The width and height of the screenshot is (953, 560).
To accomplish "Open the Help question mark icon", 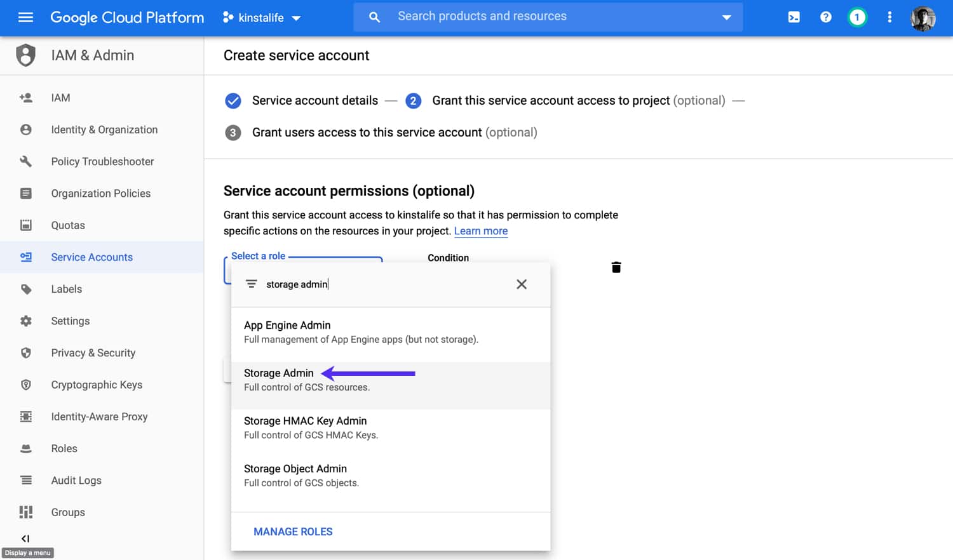I will pyautogui.click(x=825, y=17).
